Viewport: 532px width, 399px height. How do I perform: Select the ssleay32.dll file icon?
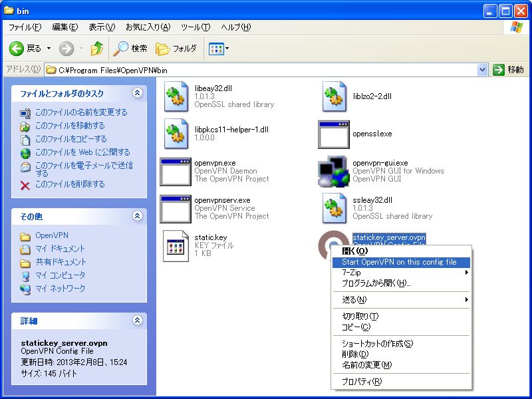click(334, 208)
